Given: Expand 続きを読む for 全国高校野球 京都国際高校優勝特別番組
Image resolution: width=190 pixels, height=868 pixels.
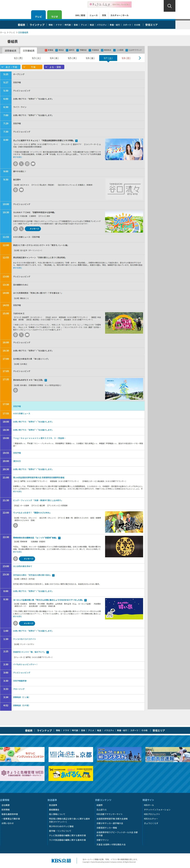Looking at the screenshot, I should click(18, 491).
